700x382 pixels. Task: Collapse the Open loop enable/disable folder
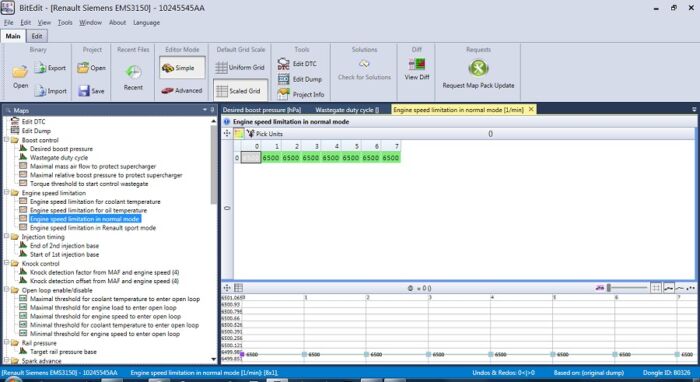coord(7,290)
